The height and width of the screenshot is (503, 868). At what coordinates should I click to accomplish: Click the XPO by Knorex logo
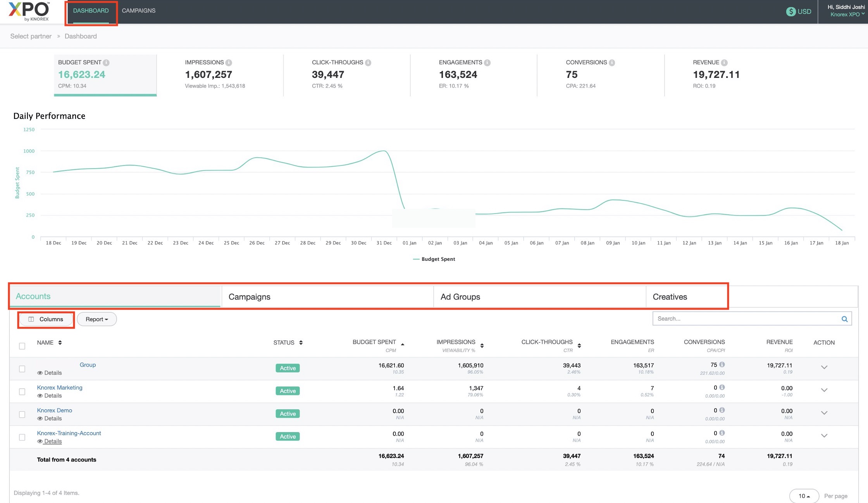click(29, 11)
